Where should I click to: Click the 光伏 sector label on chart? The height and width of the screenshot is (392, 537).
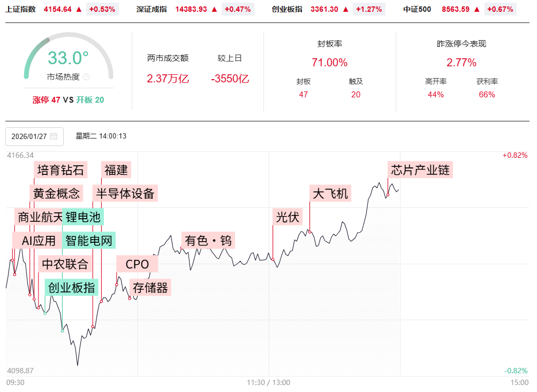(288, 217)
